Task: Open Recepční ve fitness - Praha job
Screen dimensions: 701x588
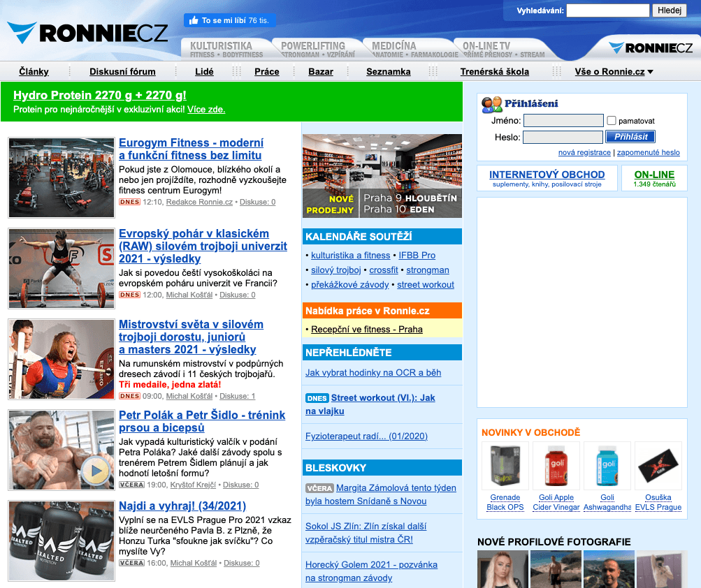Action: coord(367,330)
